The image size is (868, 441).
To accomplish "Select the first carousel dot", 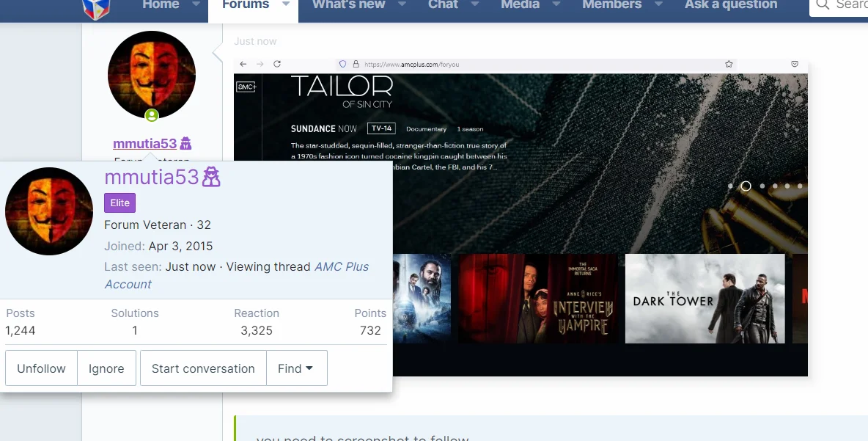I will [x=730, y=186].
